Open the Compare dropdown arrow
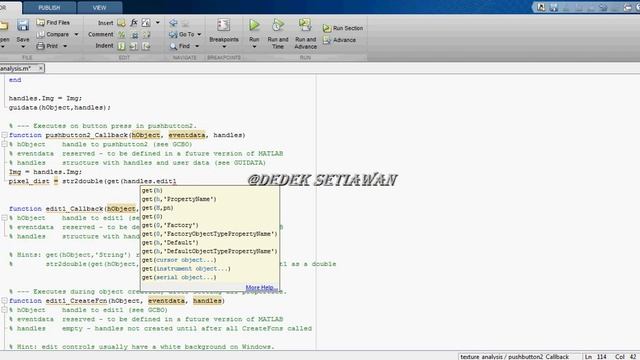This screenshot has width=640, height=360. click(x=76, y=34)
